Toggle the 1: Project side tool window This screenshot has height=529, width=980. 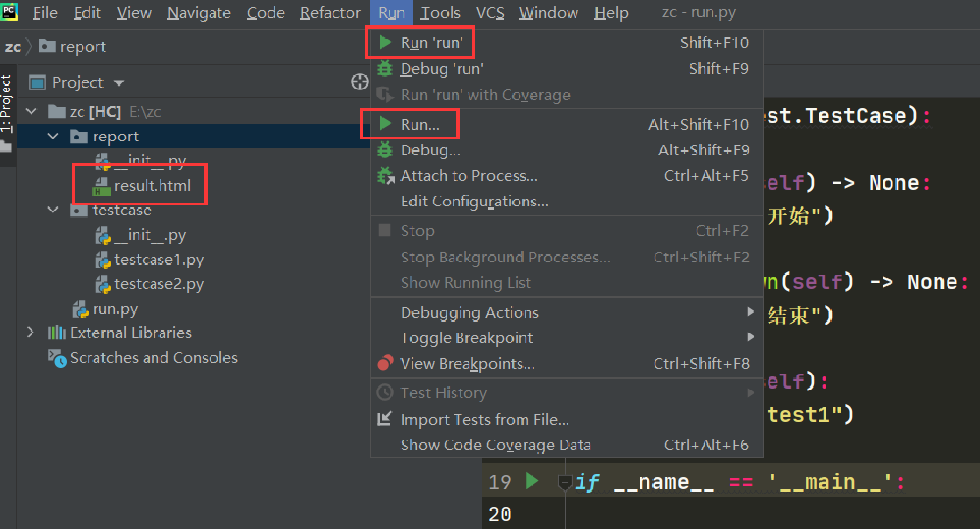pos(6,103)
